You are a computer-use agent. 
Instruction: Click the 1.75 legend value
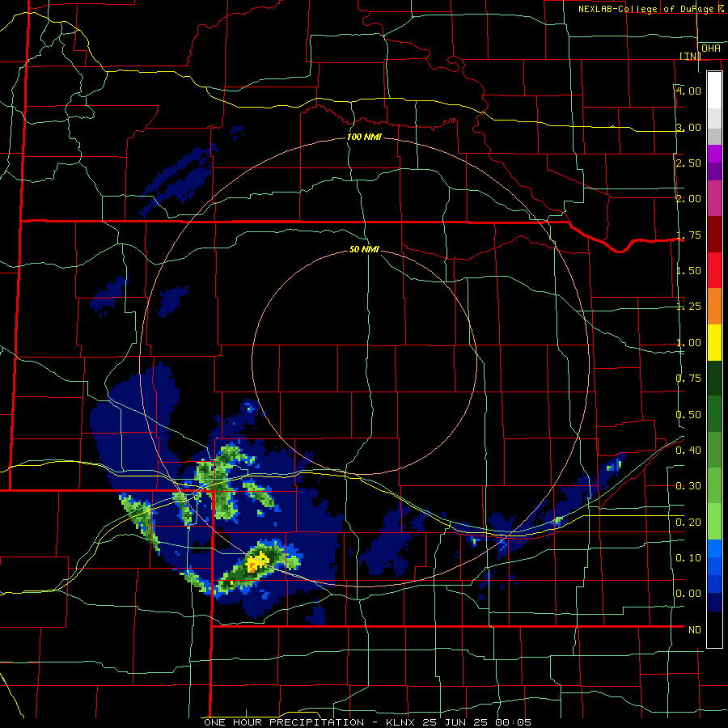pyautogui.click(x=688, y=235)
